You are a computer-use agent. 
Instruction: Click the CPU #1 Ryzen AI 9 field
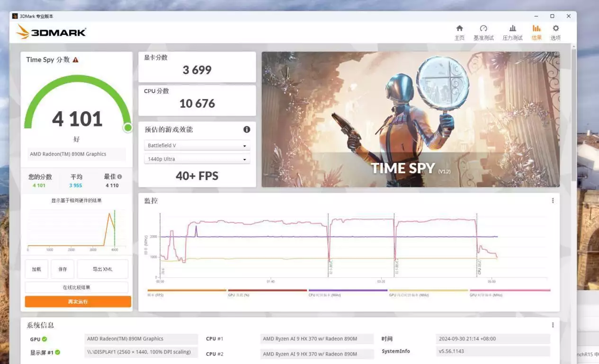(317, 339)
